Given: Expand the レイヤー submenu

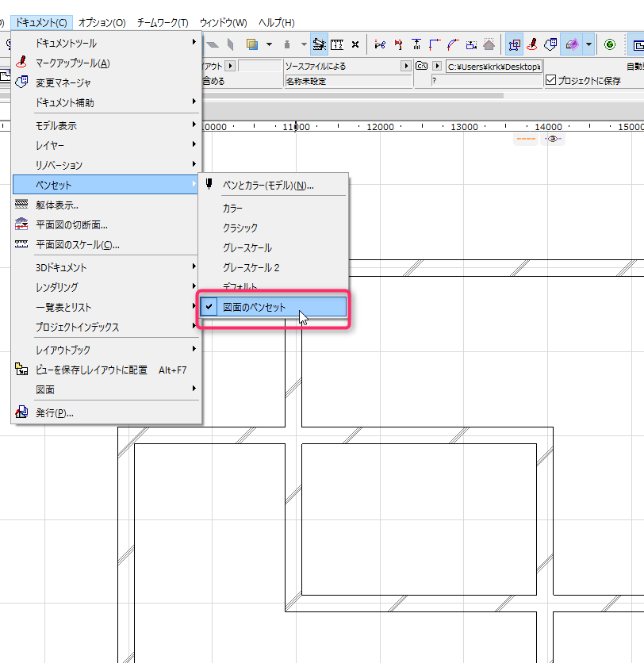Looking at the screenshot, I should pos(105,145).
